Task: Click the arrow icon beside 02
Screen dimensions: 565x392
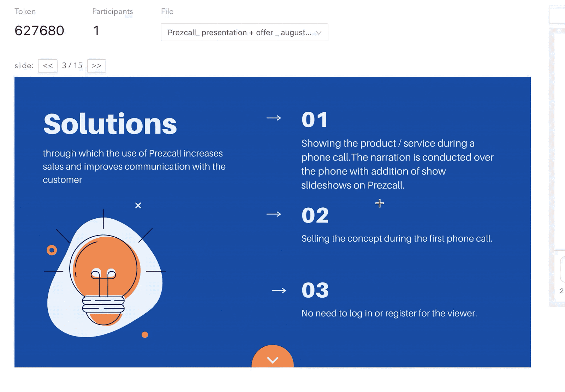Action: (274, 214)
